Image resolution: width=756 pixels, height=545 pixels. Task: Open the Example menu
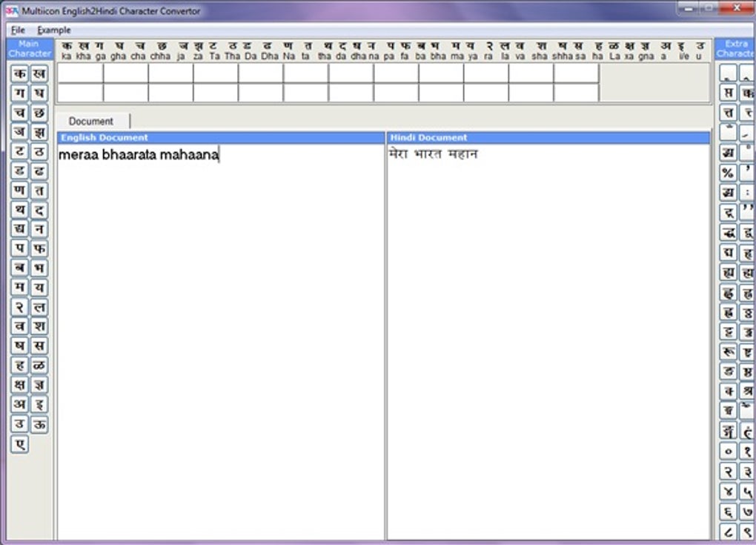54,30
